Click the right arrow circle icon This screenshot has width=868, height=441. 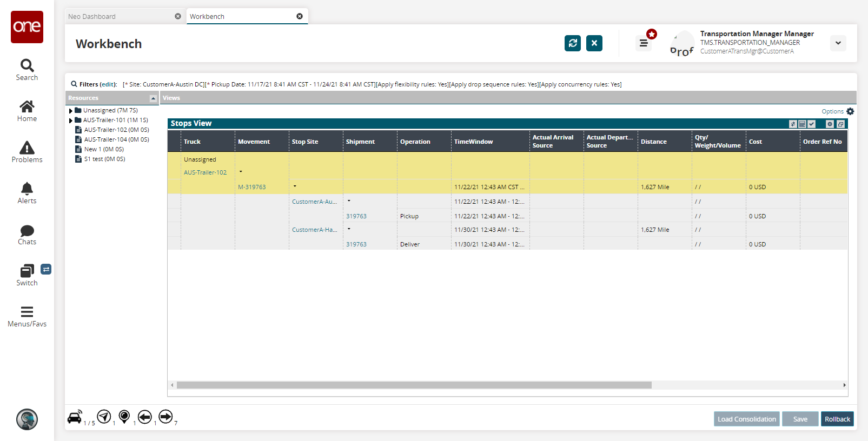tap(165, 417)
